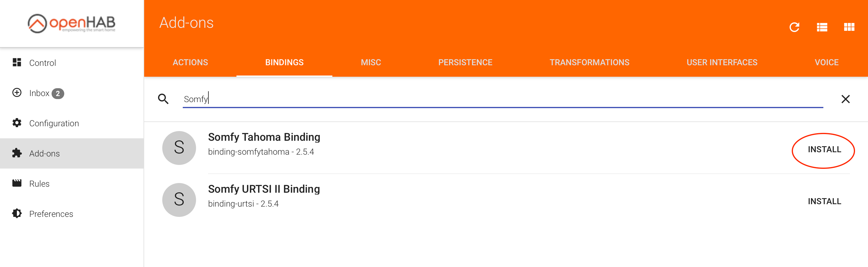The image size is (868, 267).
Task: Click the refresh icon in header
Action: click(794, 27)
